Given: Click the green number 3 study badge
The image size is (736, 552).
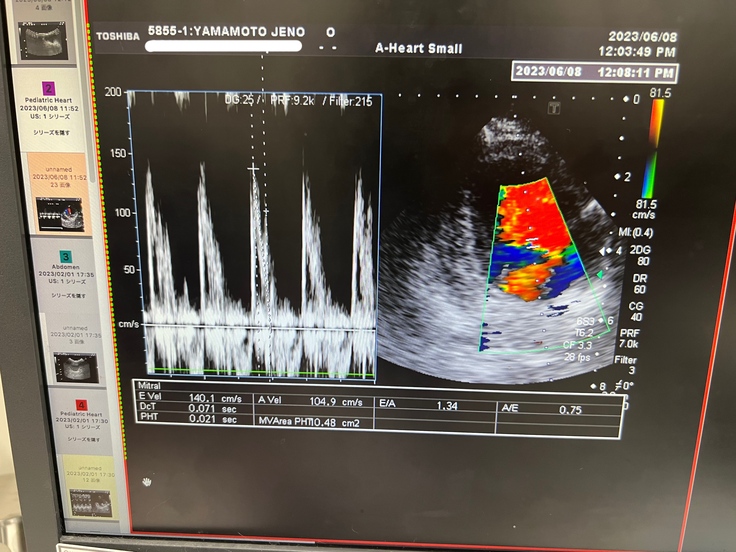Looking at the screenshot, I should tap(65, 256).
